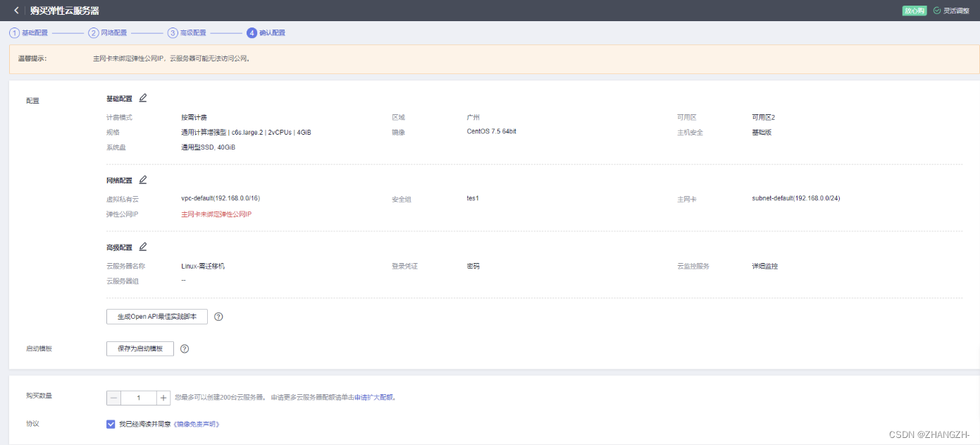Screen dimensions: 980x445
Task: Click 主网卡未绑定弹性公网IP red warning text
Action: tap(216, 214)
